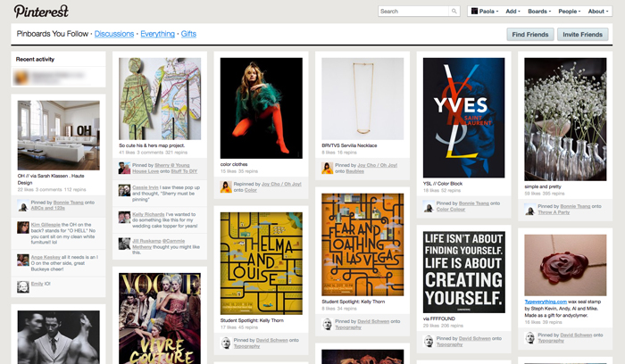Click the Find Friends button
Viewport: 625px width, 364px height.
[530, 35]
